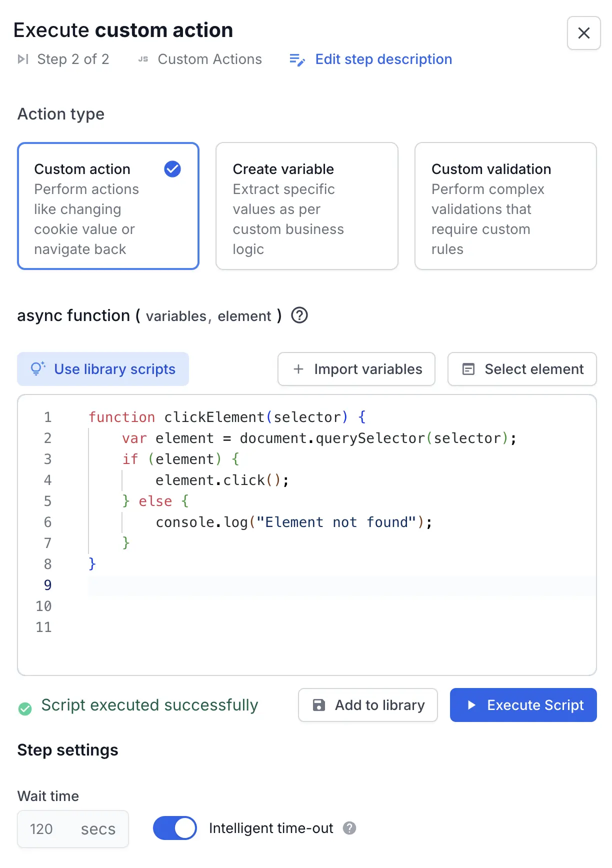
Task: Click the help icon beside async function
Action: [299, 315]
